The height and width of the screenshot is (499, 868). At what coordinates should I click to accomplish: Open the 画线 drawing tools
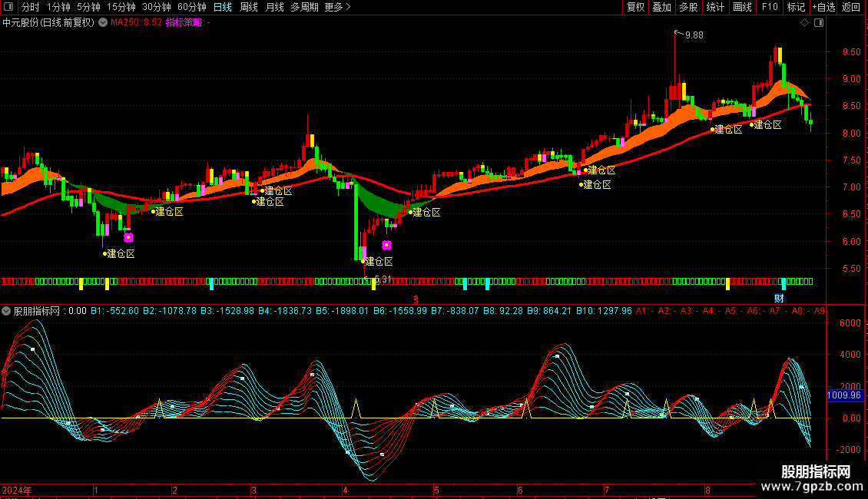[742, 7]
